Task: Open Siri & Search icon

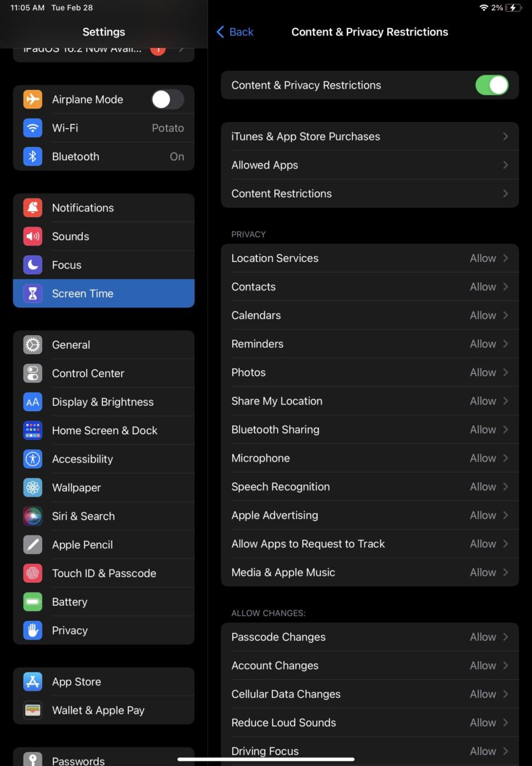Action: 33,516
